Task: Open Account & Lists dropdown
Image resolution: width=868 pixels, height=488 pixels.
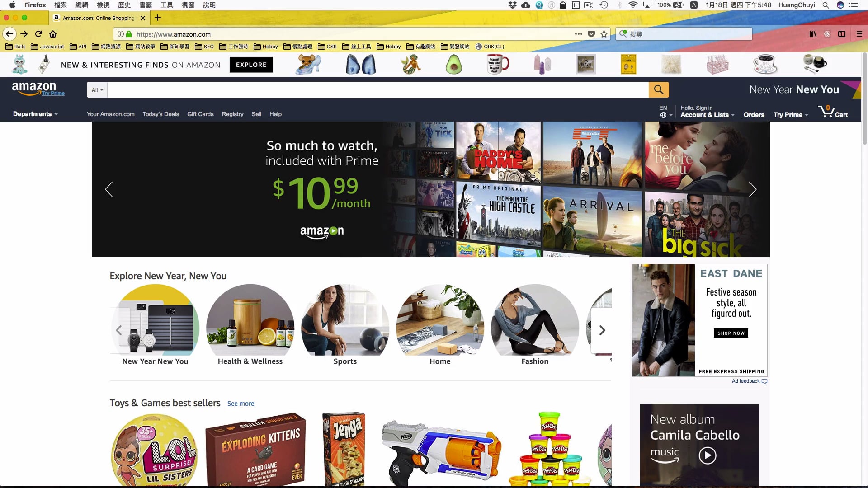Action: [707, 115]
